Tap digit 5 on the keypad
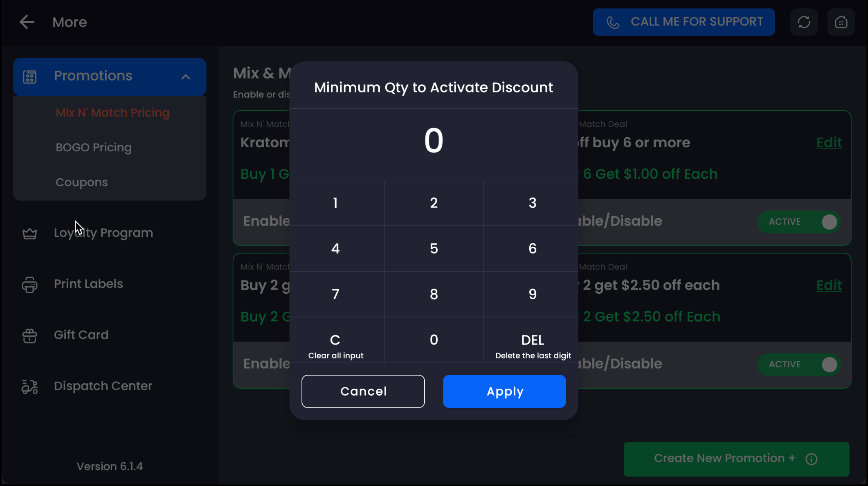 434,249
